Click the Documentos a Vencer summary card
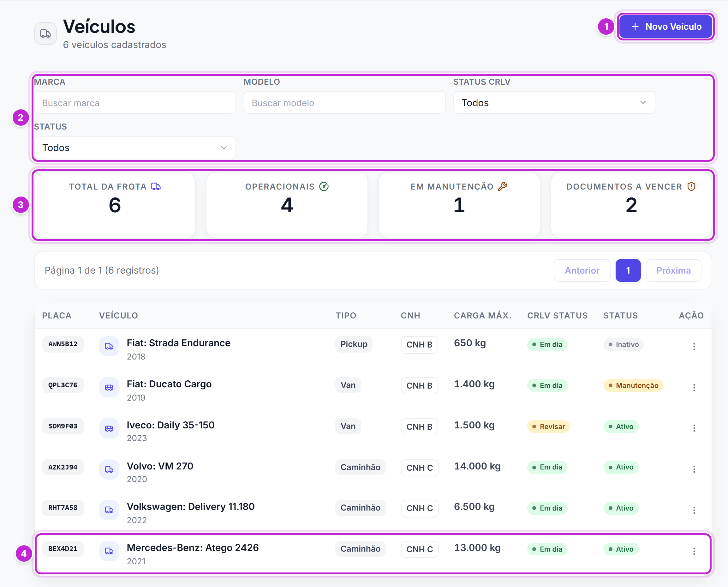 (631, 205)
